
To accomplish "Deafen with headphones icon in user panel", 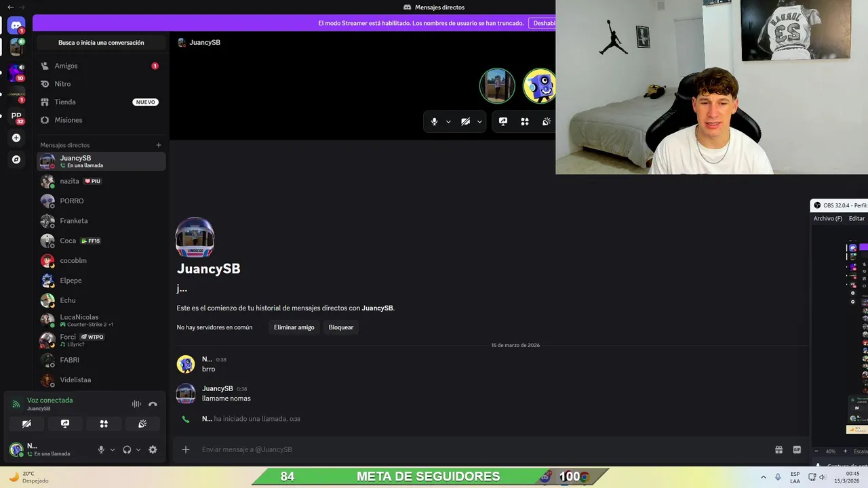I will pos(127,449).
